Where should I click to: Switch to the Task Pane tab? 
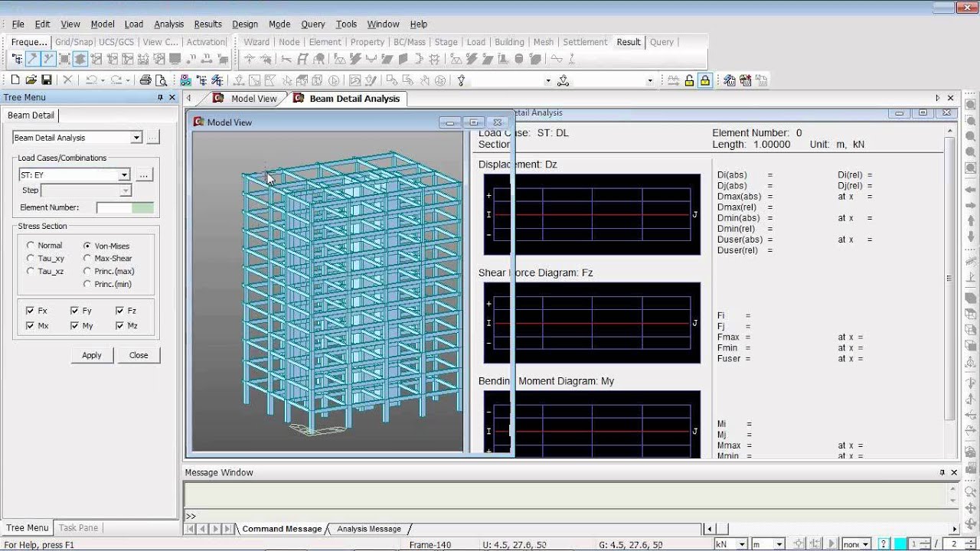(78, 527)
